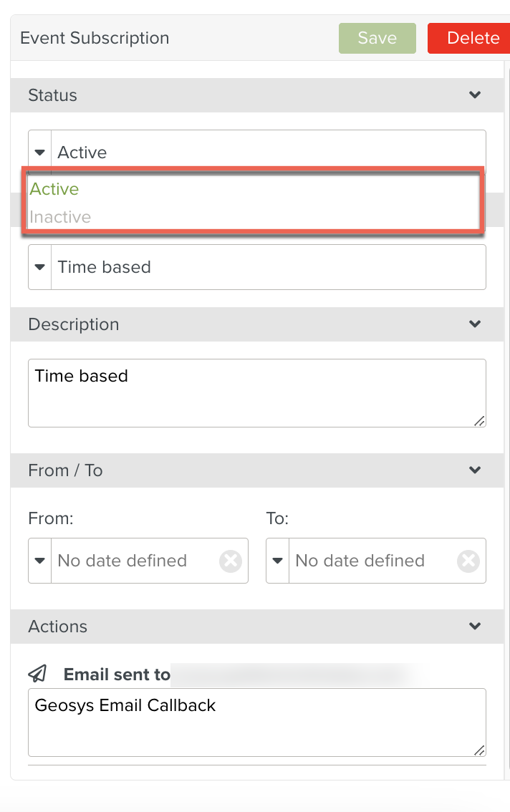Click the 'Time based' type field
This screenshot has height=812, width=510.
pyautogui.click(x=265, y=267)
